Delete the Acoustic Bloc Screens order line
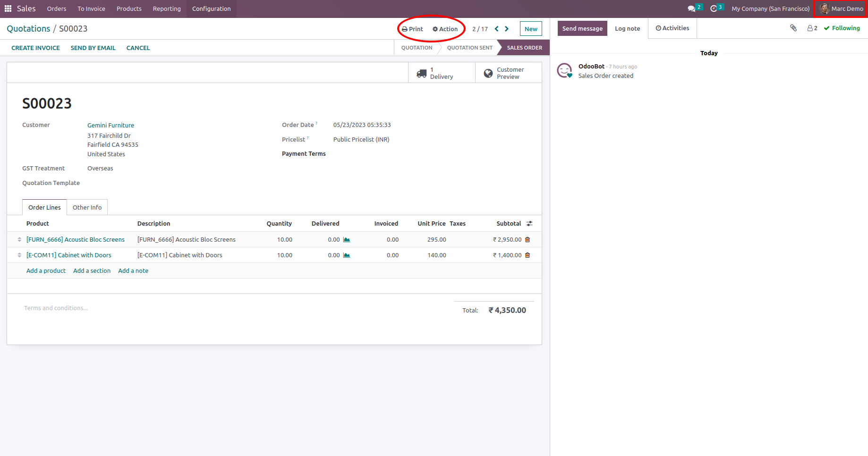This screenshot has width=868, height=456. tap(528, 240)
